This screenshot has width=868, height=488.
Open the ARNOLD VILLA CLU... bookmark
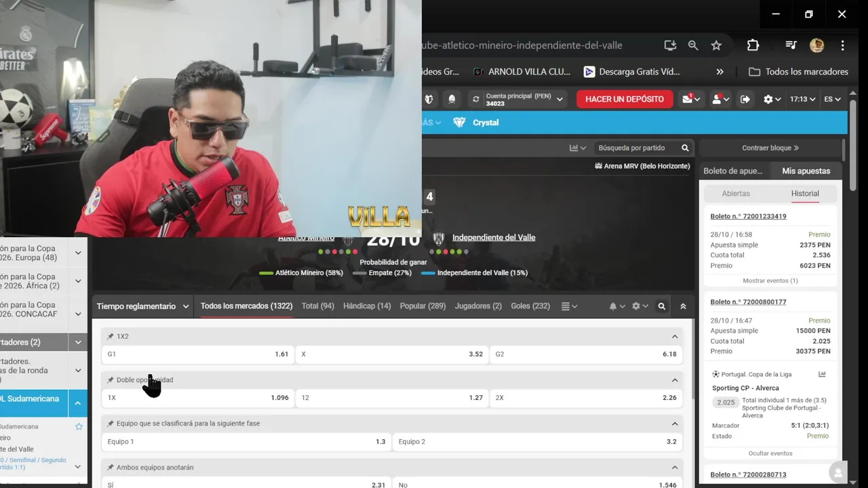click(x=521, y=72)
